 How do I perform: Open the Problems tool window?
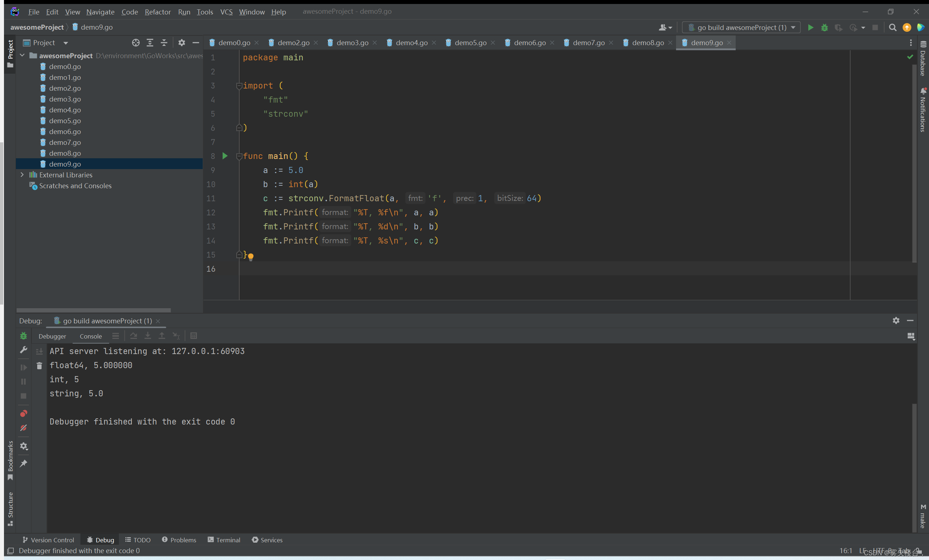point(179,540)
